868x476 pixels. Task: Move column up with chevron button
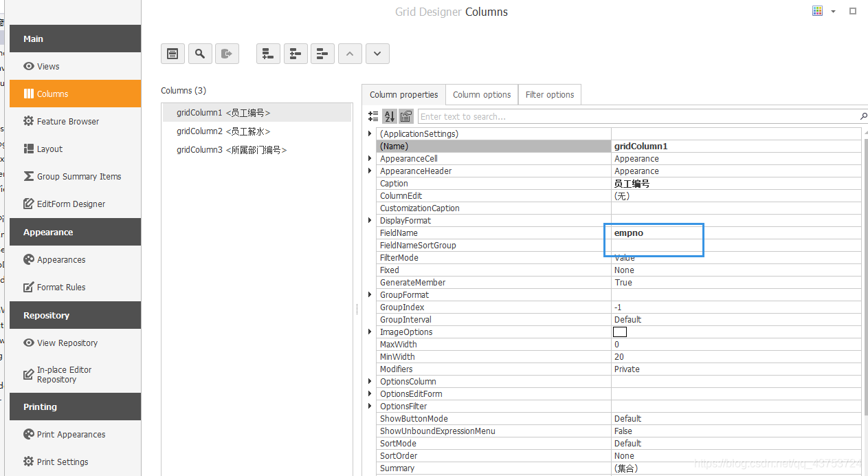tap(350, 54)
